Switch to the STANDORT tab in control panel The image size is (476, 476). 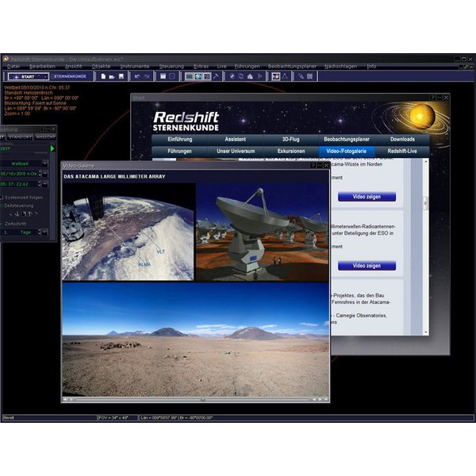click(20, 137)
